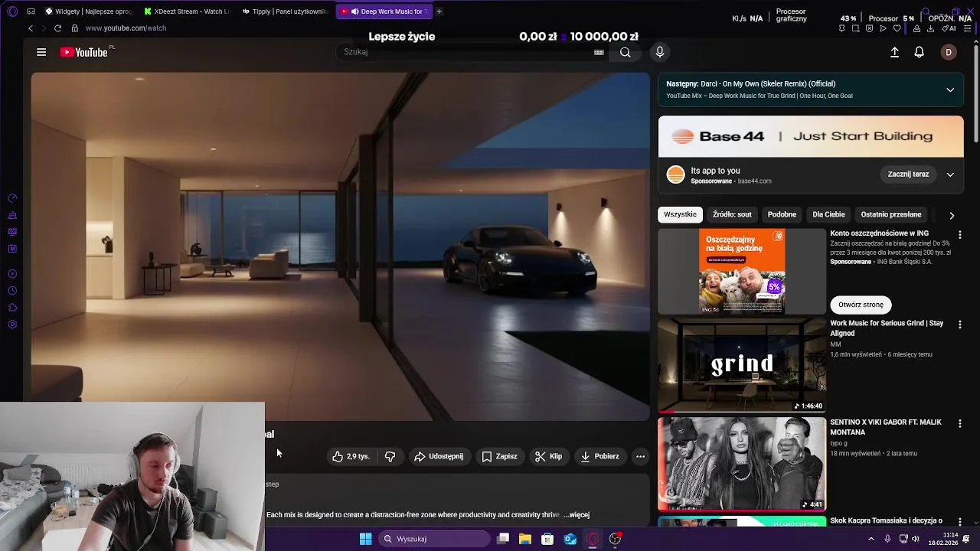Click 'Work Music for Serious Grind' title
980x551 pixels.
tap(887, 328)
